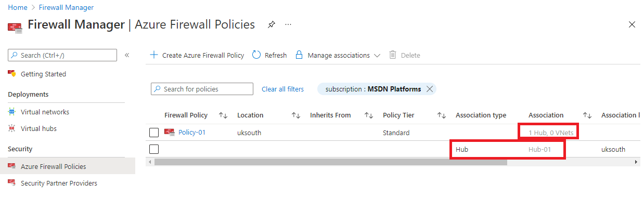
Task: Click the Policy-01 firewall icon
Action: pyautogui.click(x=170, y=133)
